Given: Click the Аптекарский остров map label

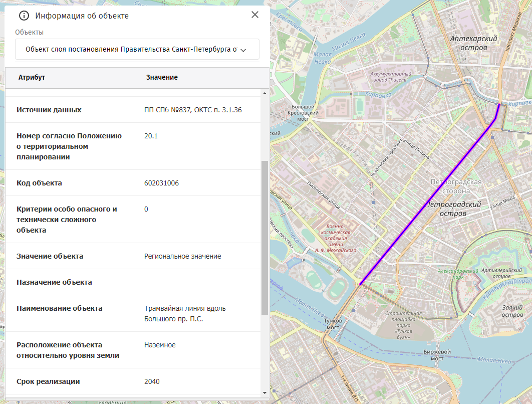Looking at the screenshot, I should pos(473,43).
